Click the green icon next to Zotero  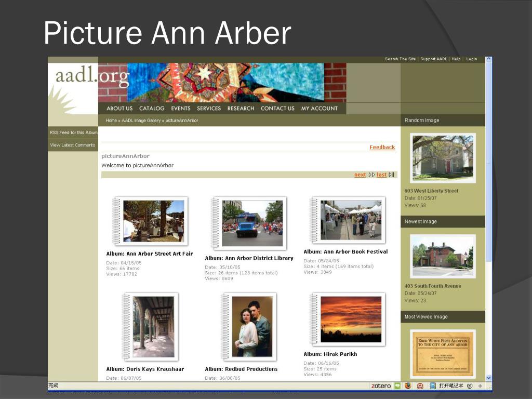point(397,386)
